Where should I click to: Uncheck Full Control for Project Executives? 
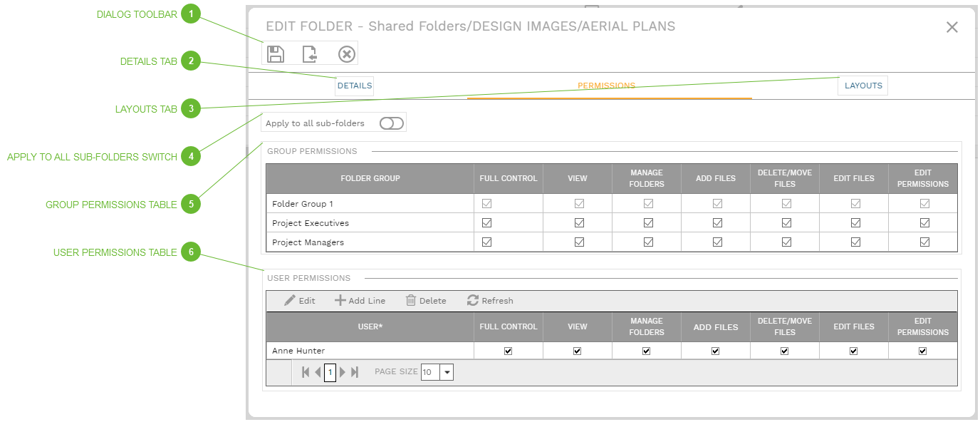point(487,223)
